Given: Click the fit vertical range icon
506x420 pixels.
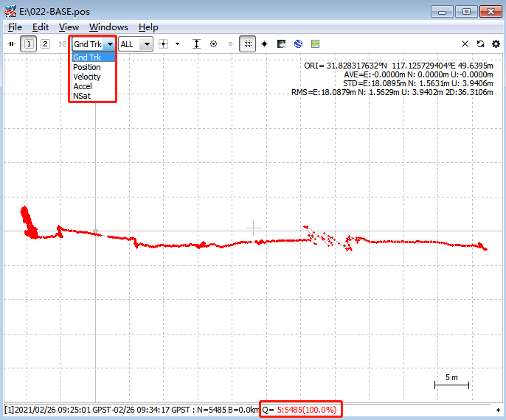Looking at the screenshot, I should click(x=196, y=44).
